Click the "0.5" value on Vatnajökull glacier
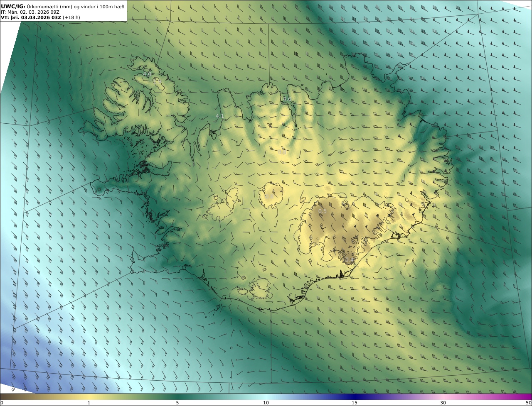The image size is (532, 406). click(323, 211)
